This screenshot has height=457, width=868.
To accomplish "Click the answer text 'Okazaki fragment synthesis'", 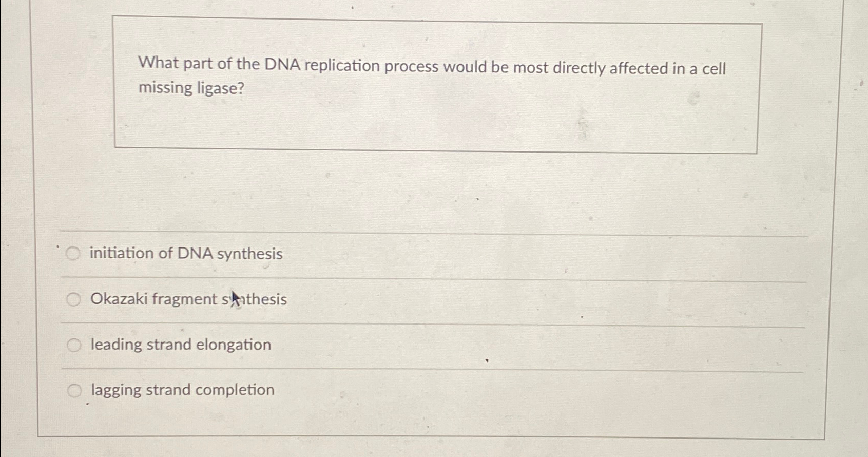I will (188, 298).
